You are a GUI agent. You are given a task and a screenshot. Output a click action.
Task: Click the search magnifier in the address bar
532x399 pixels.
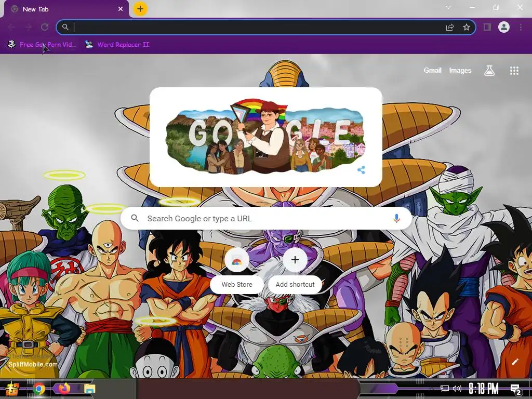(65, 27)
